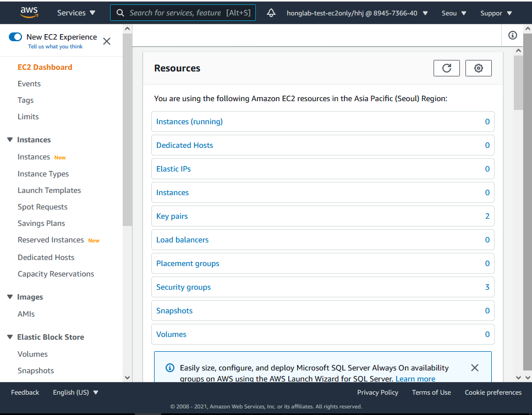Open the Services dropdown menu
The image size is (532, 415).
(x=76, y=13)
